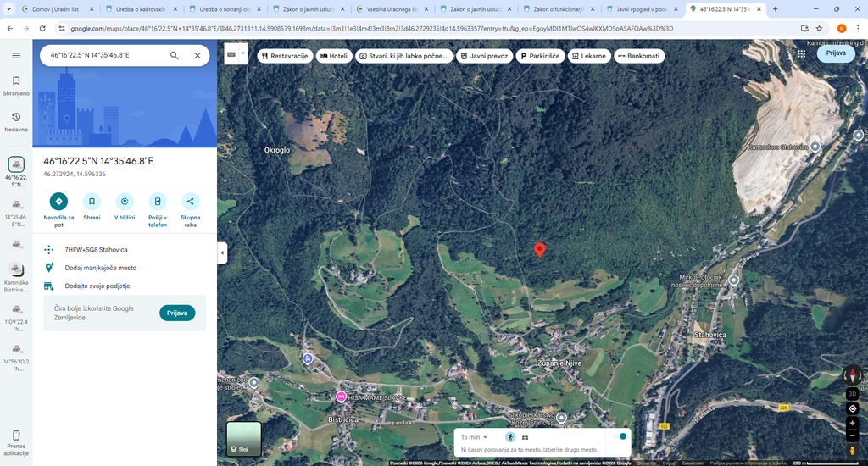Save the place with the Shrani icon

click(x=92, y=202)
